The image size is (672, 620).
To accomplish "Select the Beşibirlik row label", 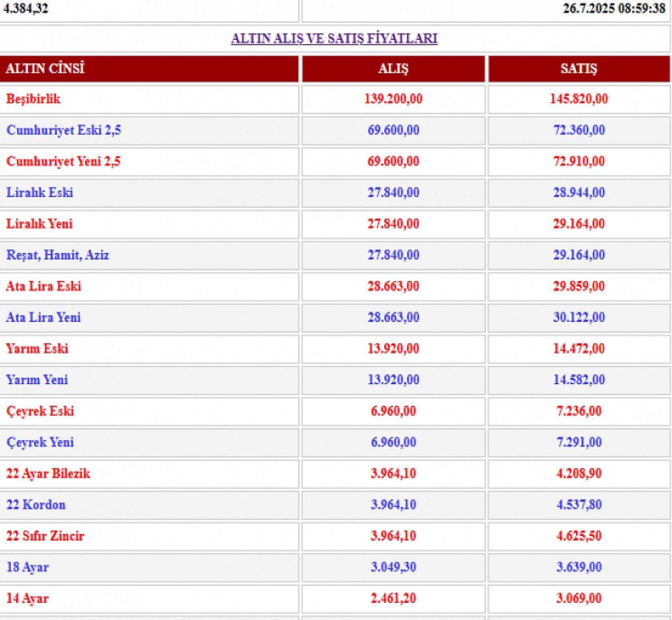I will 34,99.
